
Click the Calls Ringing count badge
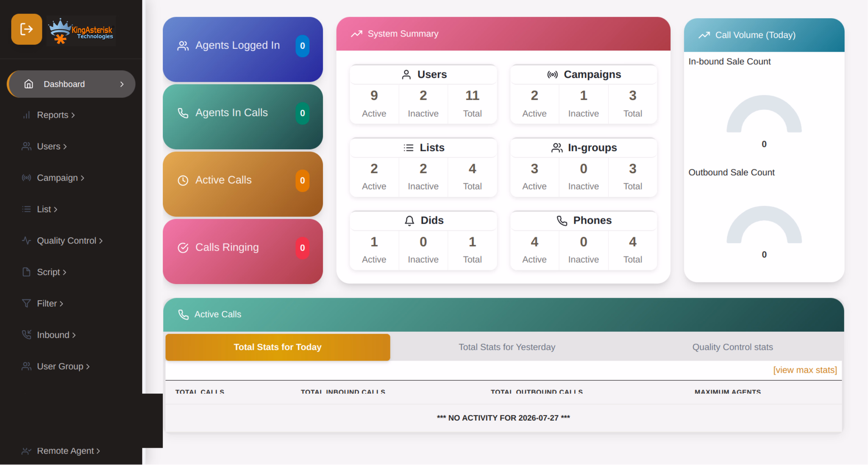tap(302, 248)
